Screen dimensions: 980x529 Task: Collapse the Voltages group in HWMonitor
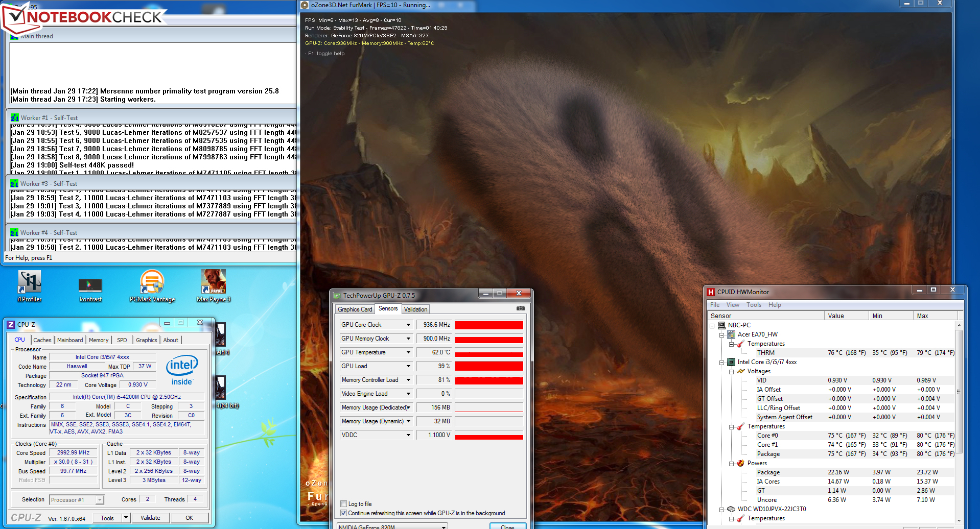731,371
